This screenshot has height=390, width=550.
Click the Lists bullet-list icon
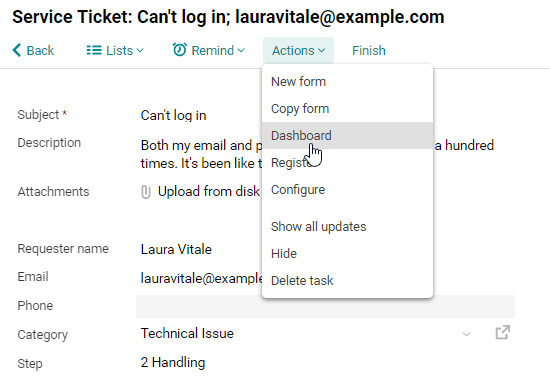[94, 50]
